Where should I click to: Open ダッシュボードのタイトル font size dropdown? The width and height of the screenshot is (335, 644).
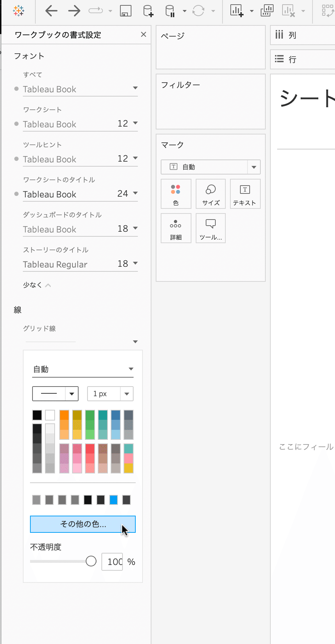point(135,228)
